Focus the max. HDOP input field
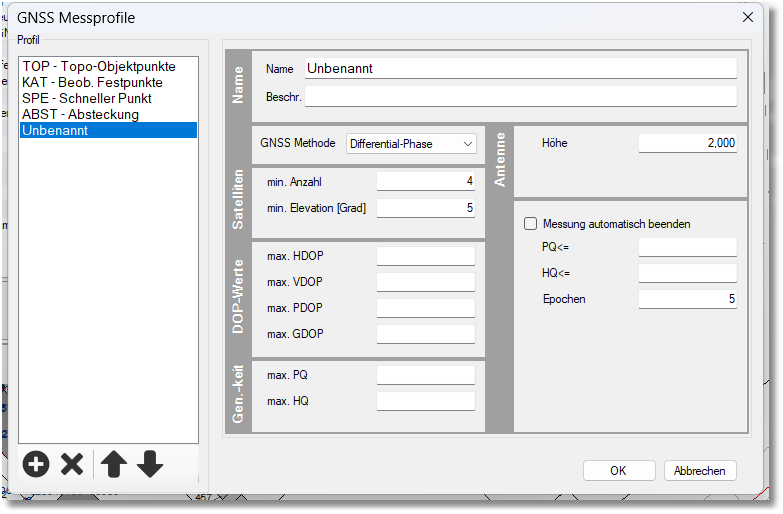The width and height of the screenshot is (783, 514). pyautogui.click(x=425, y=257)
